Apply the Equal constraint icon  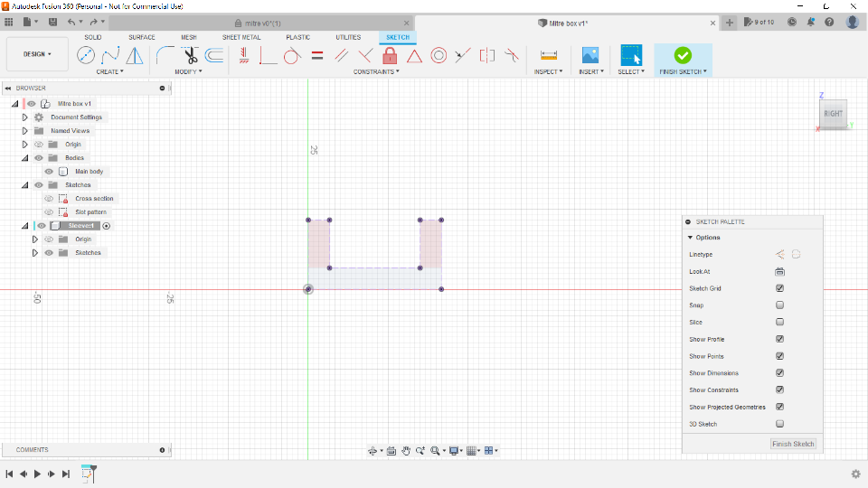coord(317,56)
